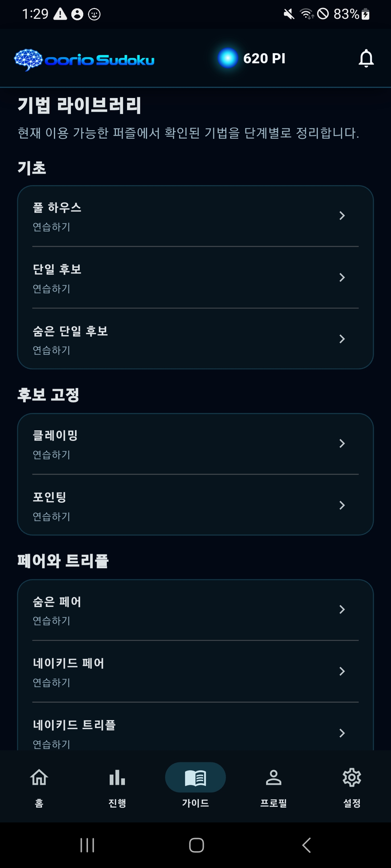Go to the 홈 house icon
391x868 pixels.
point(39,777)
